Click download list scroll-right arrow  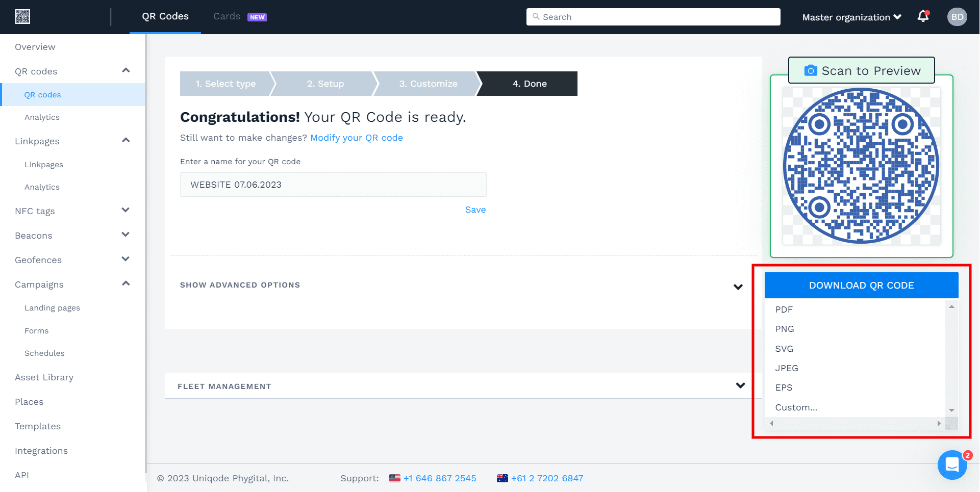(x=939, y=424)
